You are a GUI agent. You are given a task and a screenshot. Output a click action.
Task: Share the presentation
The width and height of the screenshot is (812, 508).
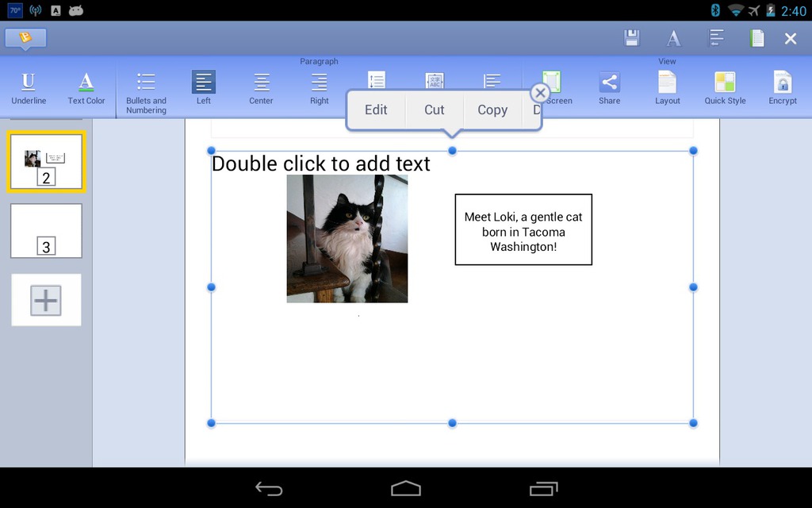tap(609, 89)
